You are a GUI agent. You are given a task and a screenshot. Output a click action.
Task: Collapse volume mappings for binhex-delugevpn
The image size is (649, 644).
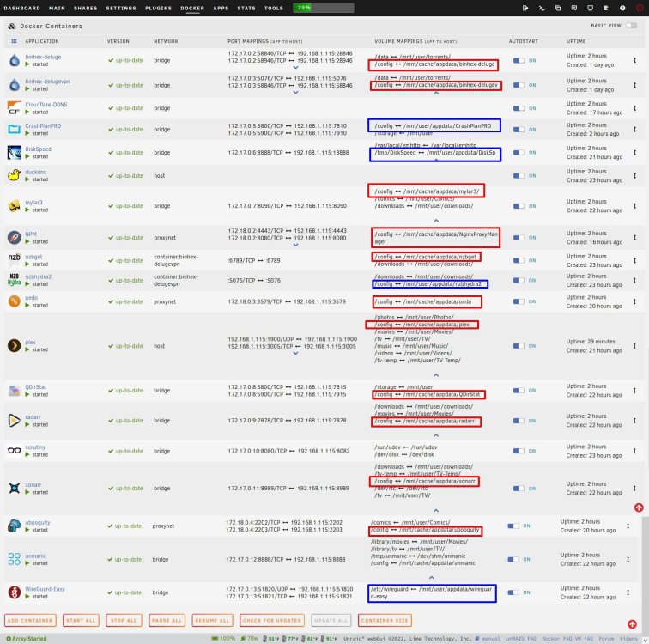tap(436, 94)
